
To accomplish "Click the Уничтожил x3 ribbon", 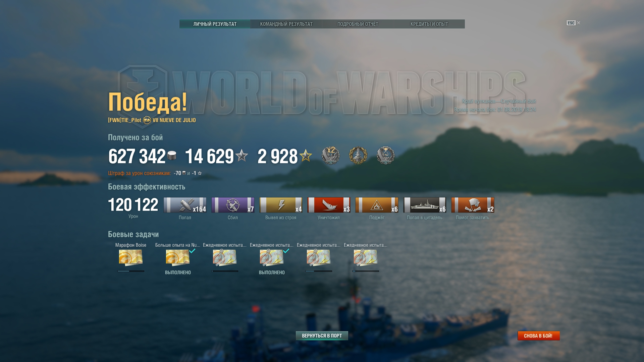I will click(x=329, y=205).
